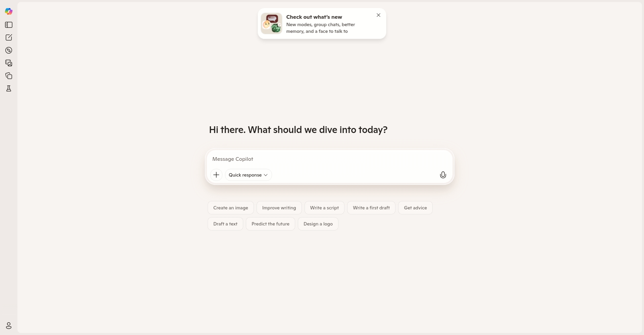Viewport: 644px width, 335px height.
Task: Click the "Write a first draft" chip
Action: tap(371, 208)
